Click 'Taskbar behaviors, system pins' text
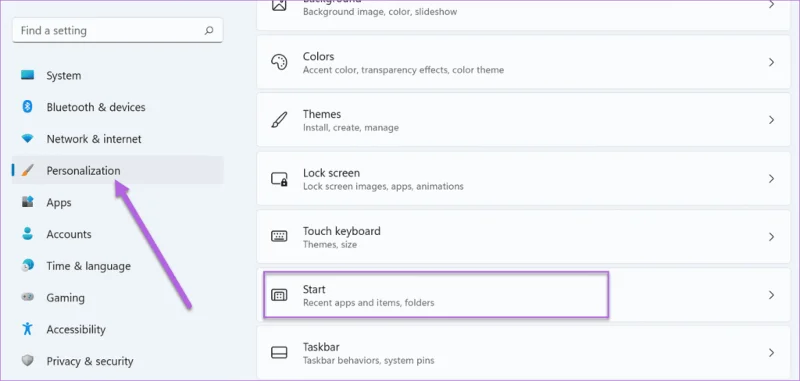 coord(368,361)
